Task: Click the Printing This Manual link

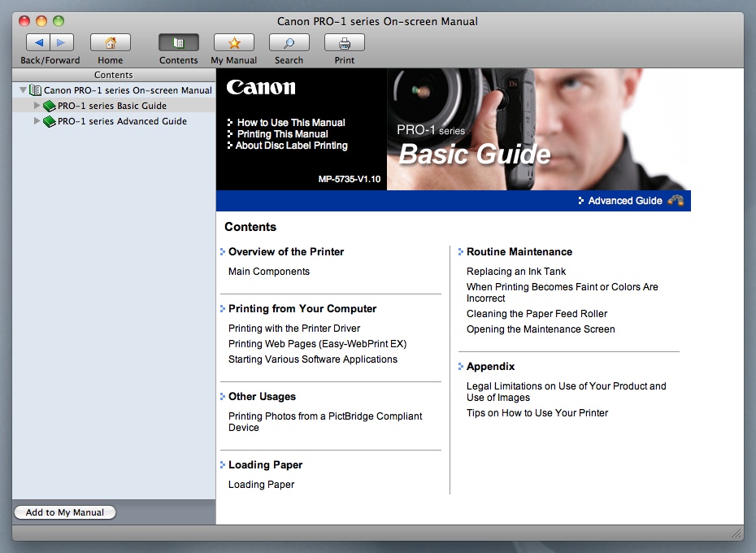Action: click(282, 134)
